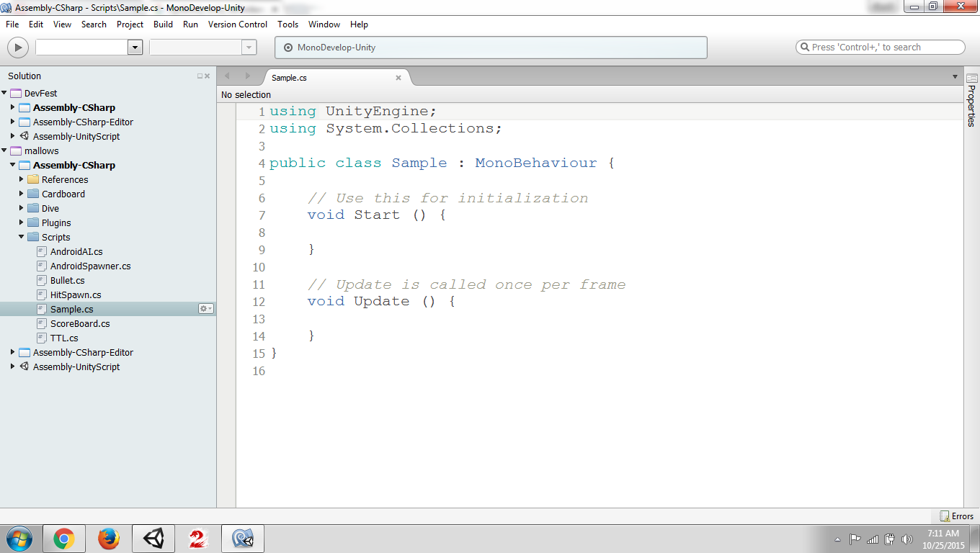Open the Windows Start menu
Image resolution: width=980 pixels, height=553 pixels.
19,539
